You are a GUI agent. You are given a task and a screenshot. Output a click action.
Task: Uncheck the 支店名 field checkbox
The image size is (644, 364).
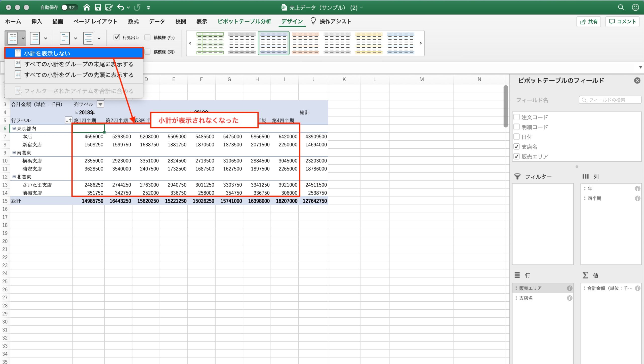tap(516, 146)
